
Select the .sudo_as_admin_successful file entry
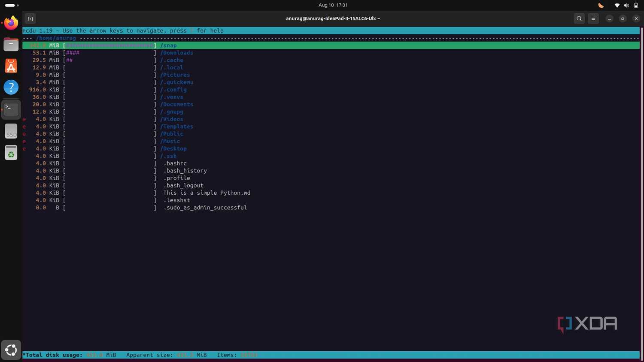(205, 208)
